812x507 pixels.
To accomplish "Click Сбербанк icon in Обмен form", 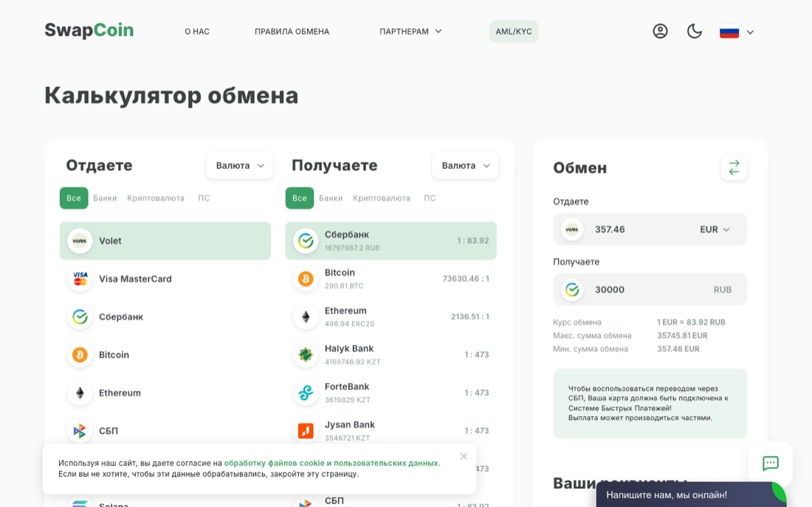I will point(572,289).
